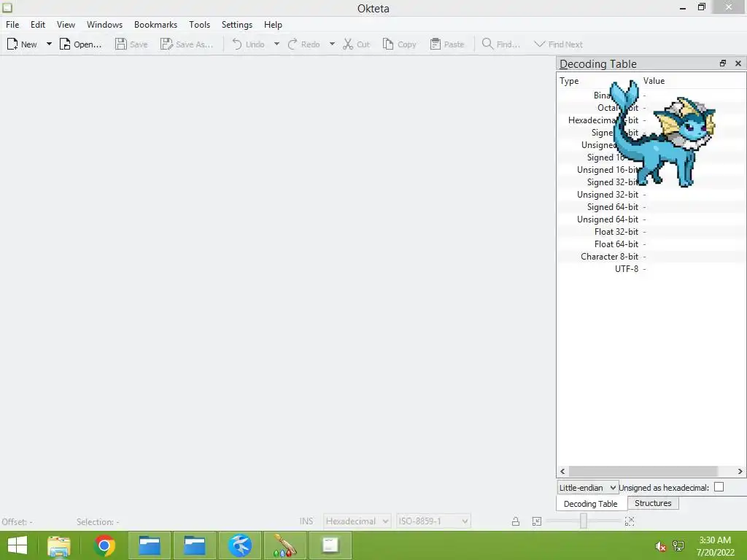Open the Windows menu
The height and width of the screenshot is (560, 747).
[x=104, y=25]
